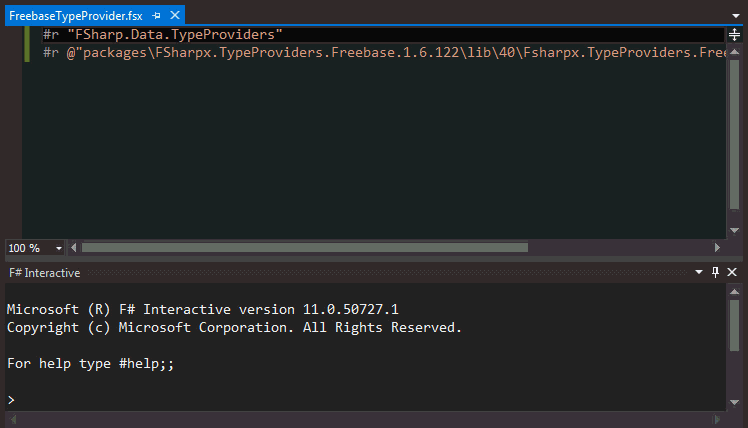
Task: Open the 100 % zoom dropdown
Action: tap(59, 248)
